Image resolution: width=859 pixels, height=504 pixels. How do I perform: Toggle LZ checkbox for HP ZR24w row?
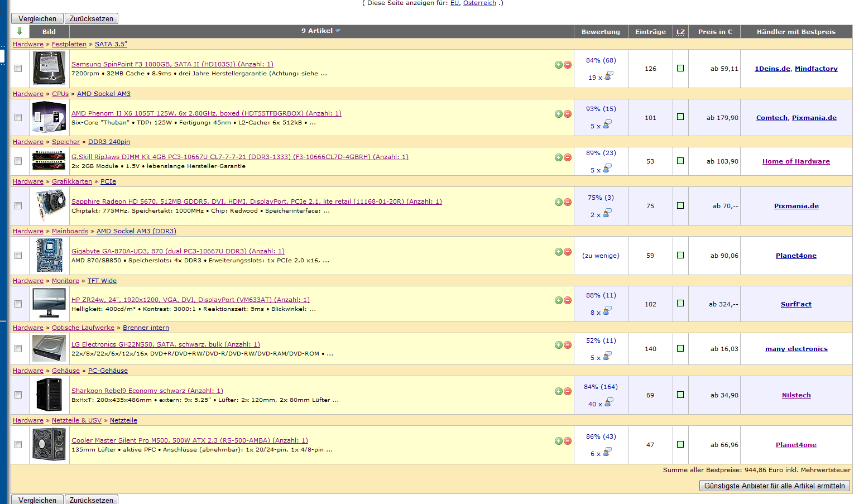pyautogui.click(x=680, y=303)
